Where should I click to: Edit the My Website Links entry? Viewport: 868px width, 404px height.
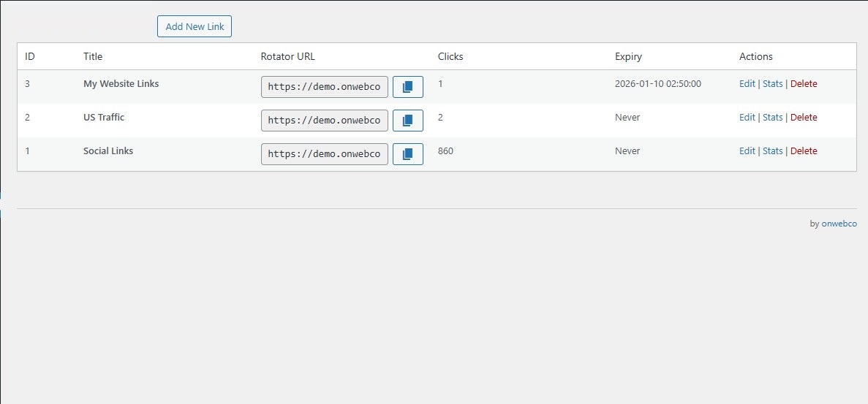tap(747, 84)
